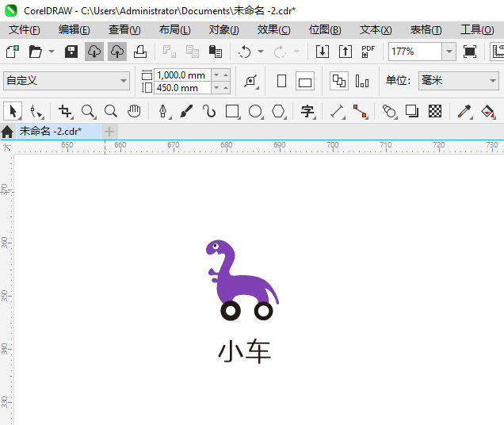Select the Artistic Media brush tool
504x425 pixels.
[x=186, y=111]
